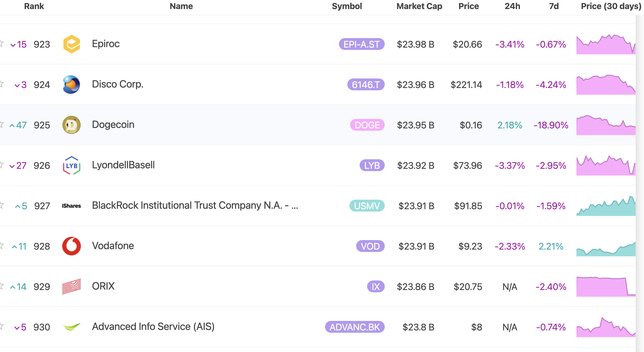Click Vodafone 7d change 2.21%
The width and height of the screenshot is (644, 352).
[551, 246]
